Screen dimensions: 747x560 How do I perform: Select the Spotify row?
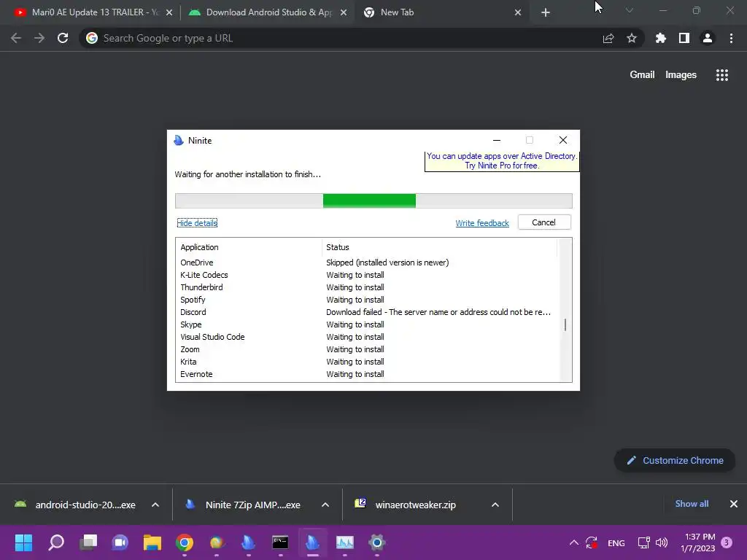(366, 300)
